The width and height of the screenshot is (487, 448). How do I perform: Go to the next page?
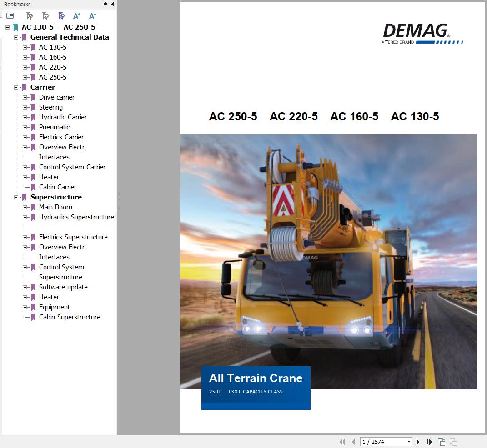(418, 442)
